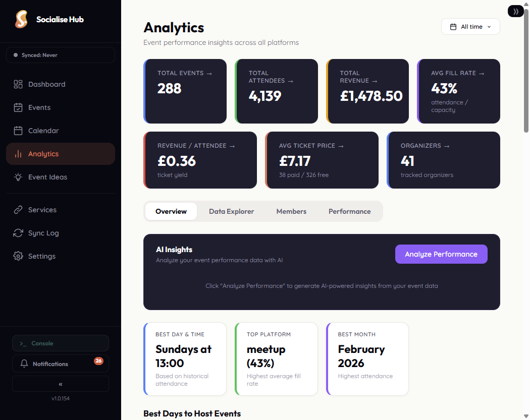Click the Services link icon
530x420 pixels.
point(17,210)
